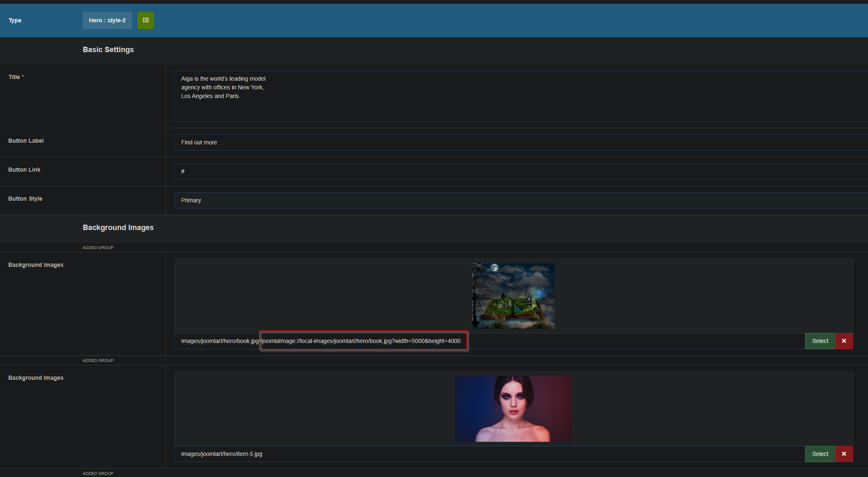Click the Hero : style-2 type button

coord(107,20)
